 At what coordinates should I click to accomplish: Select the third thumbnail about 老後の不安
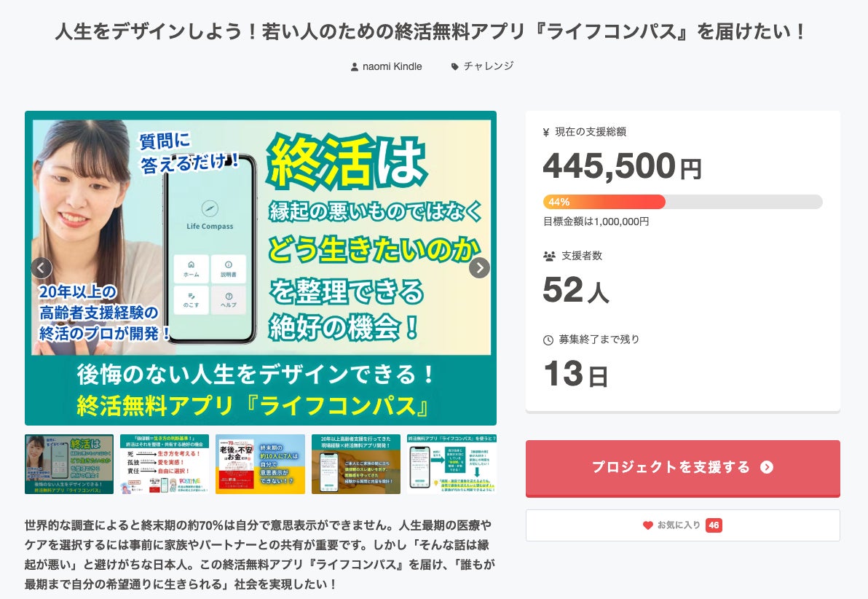tap(260, 464)
